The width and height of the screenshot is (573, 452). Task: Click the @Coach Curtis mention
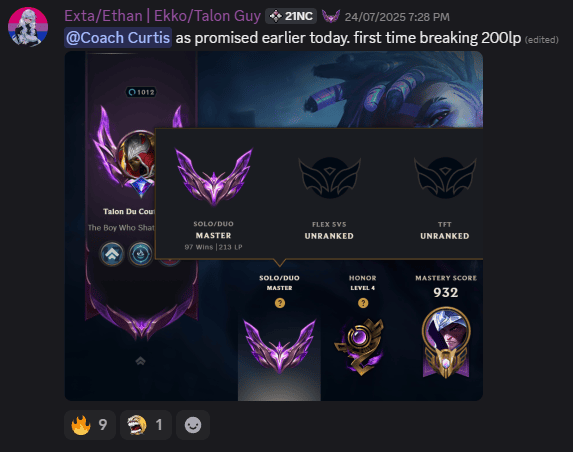(118, 38)
